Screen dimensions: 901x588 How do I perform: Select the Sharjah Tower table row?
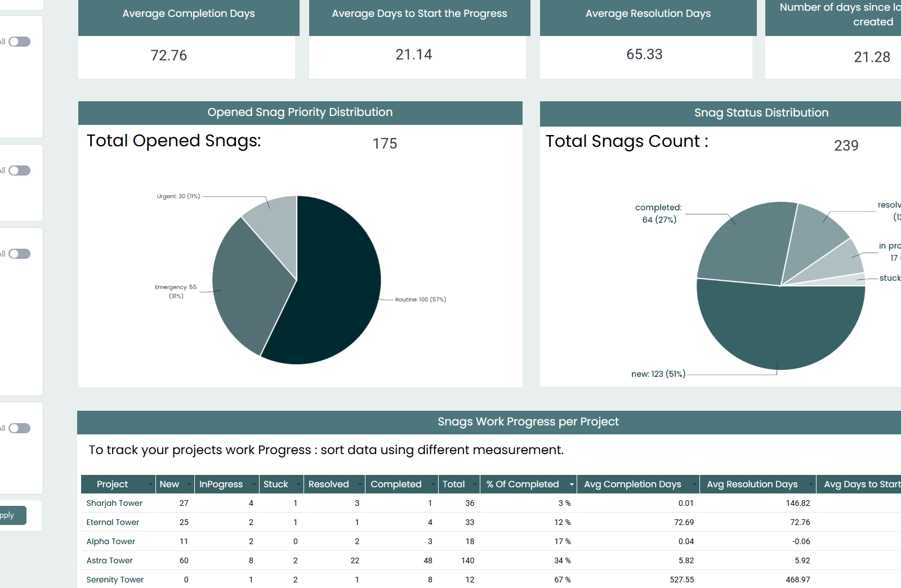pos(114,503)
